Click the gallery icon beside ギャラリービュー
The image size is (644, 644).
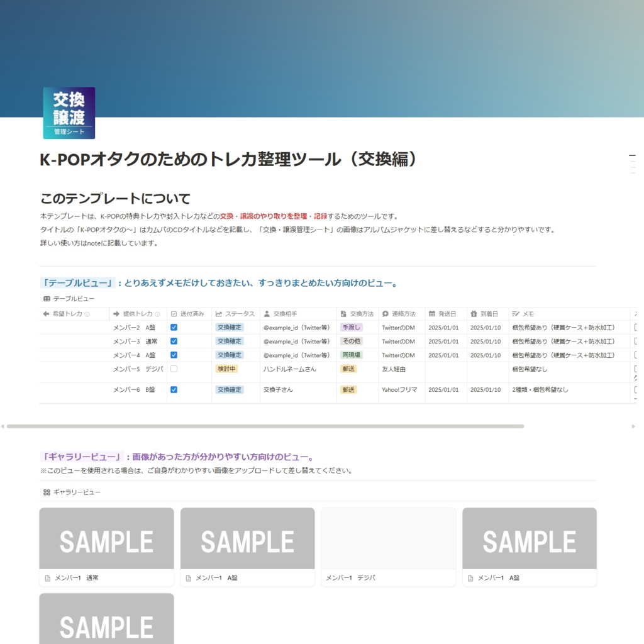pos(46,492)
